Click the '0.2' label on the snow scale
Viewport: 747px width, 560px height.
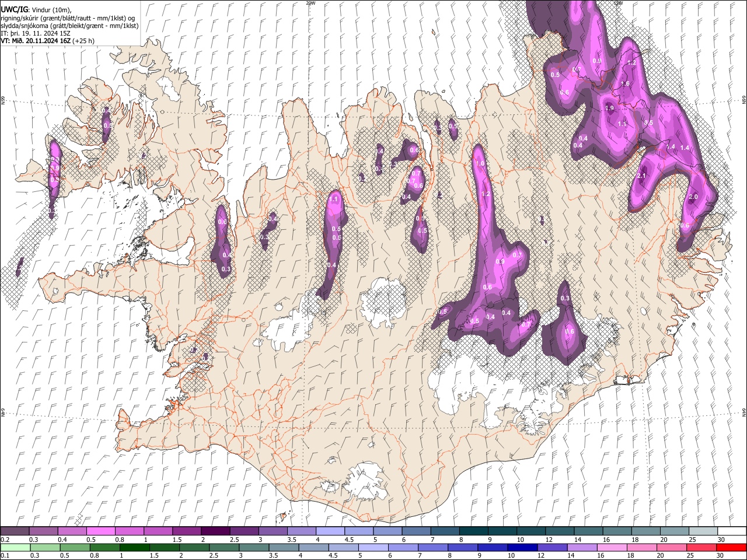pyautogui.click(x=4, y=540)
